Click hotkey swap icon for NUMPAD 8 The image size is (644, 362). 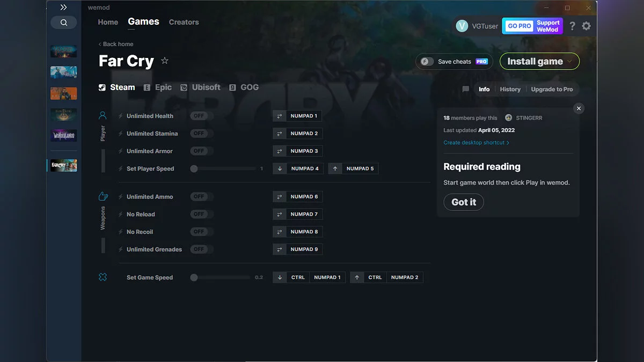pos(280,232)
